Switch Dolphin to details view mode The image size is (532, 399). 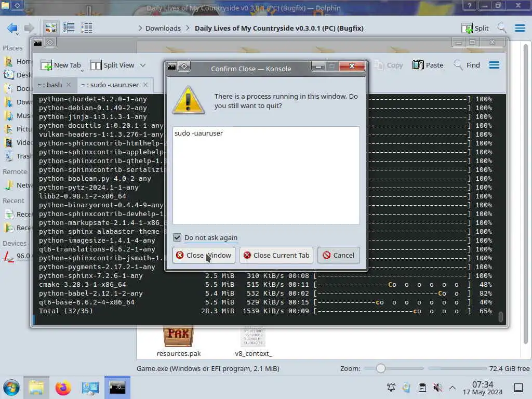pos(87,28)
